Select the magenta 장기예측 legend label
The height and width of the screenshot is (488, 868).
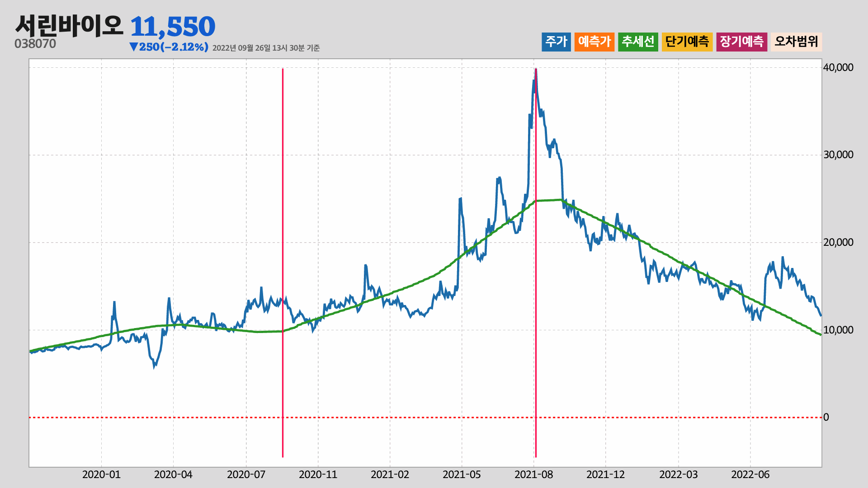(x=741, y=42)
